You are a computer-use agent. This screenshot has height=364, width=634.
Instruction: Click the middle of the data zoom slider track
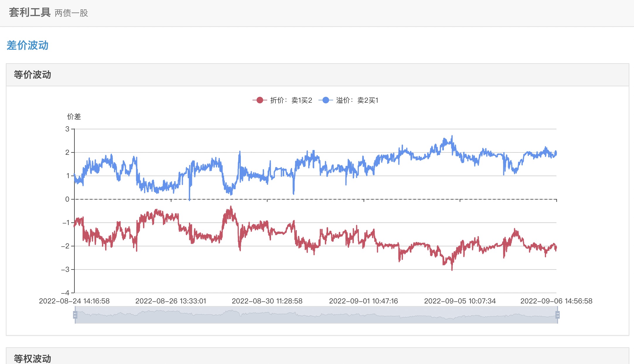tap(316, 315)
